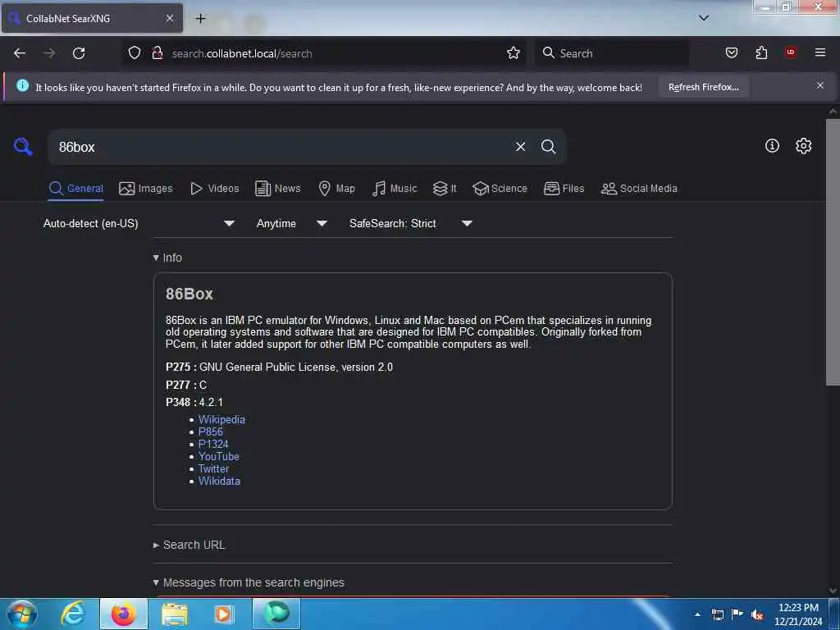
Task: Open the uBlock Origin extension icon
Action: [790, 52]
